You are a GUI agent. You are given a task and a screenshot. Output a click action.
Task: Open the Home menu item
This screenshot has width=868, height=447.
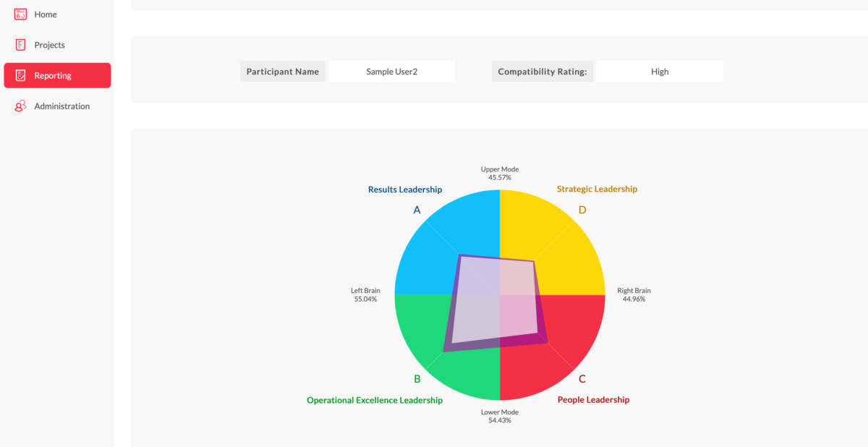45,14
